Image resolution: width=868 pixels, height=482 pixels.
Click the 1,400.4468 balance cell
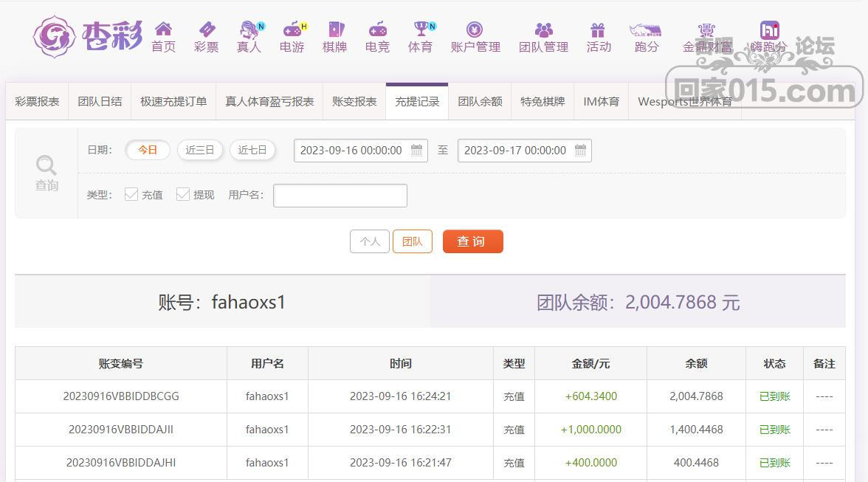tap(696, 430)
